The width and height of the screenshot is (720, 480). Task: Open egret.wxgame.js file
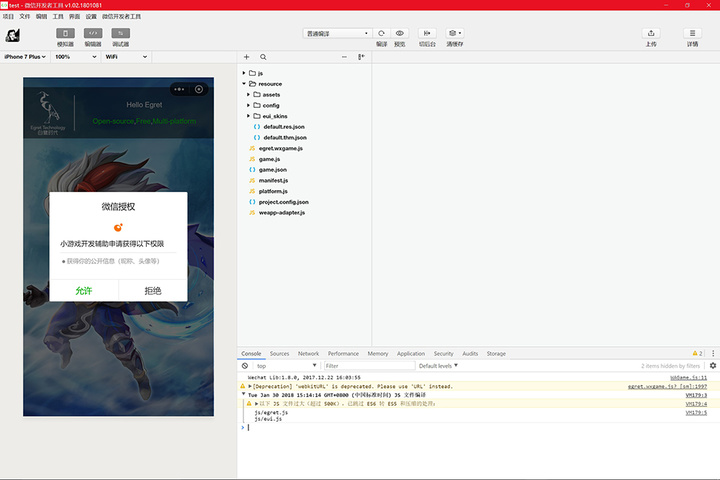(x=281, y=148)
